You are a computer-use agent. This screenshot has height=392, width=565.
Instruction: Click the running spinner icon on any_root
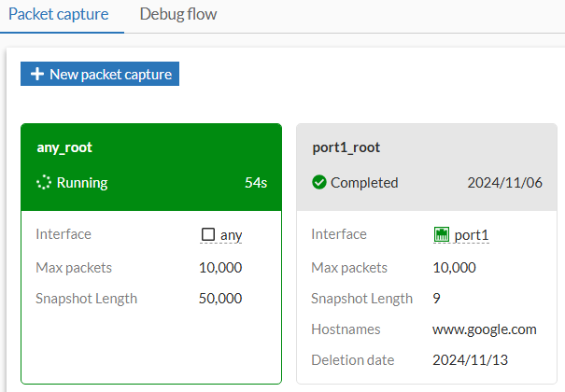tap(43, 183)
